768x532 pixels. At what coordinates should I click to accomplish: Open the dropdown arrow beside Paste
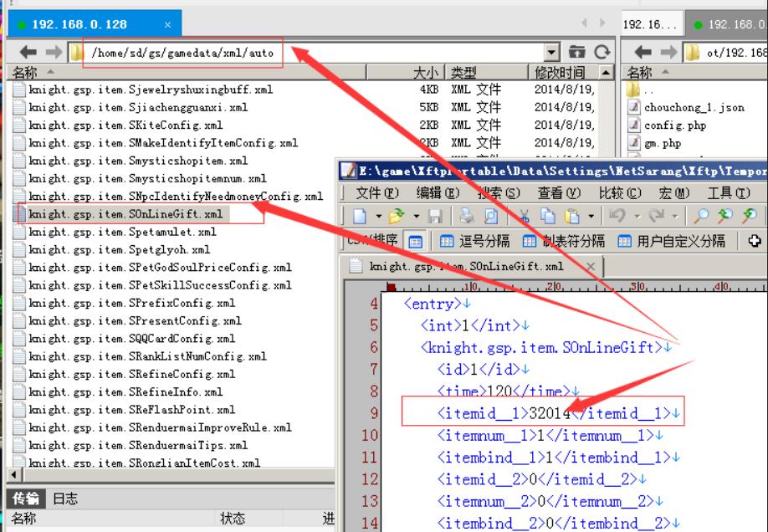[592, 217]
